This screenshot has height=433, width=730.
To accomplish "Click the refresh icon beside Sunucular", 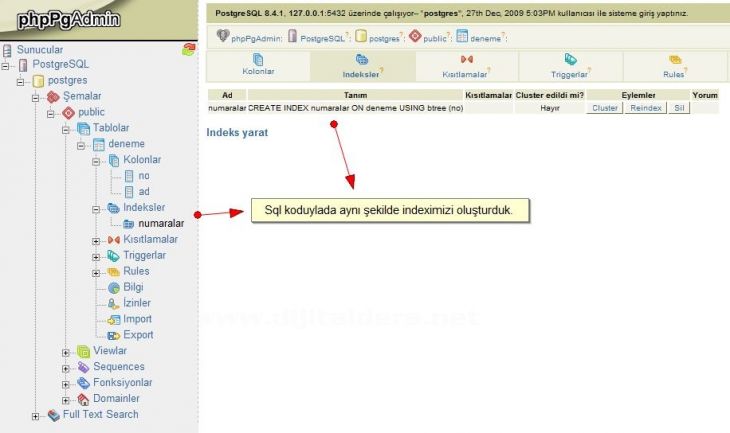I will 189,49.
